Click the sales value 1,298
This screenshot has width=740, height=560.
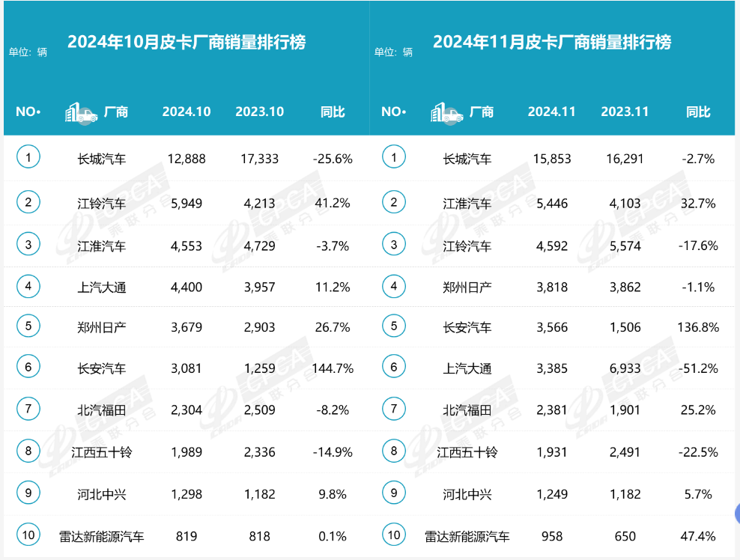click(x=186, y=494)
